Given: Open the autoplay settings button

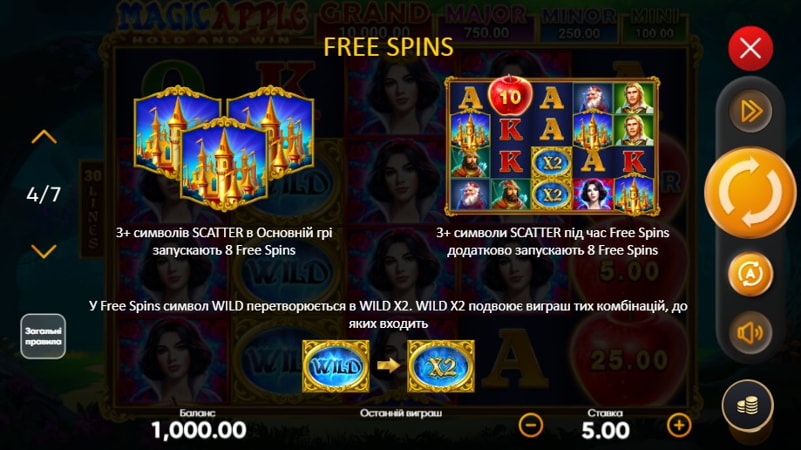Looking at the screenshot, I should click(x=749, y=274).
